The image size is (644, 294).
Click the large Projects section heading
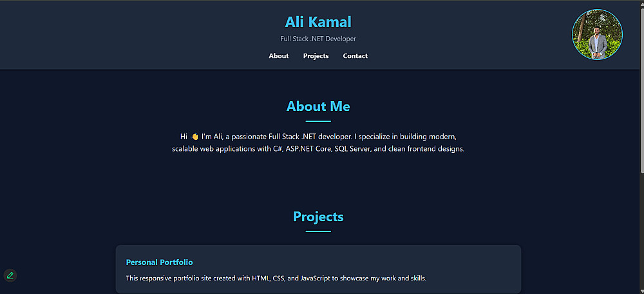point(318,217)
